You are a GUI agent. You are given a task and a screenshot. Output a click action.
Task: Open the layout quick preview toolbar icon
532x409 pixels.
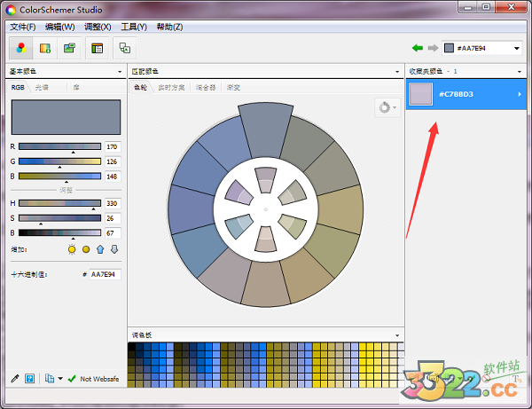coord(97,48)
